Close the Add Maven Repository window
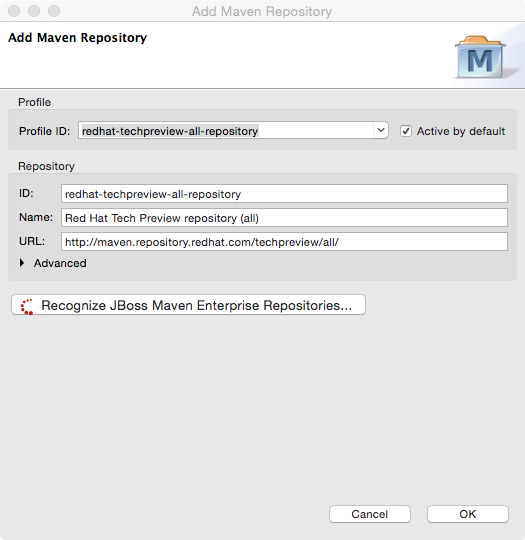 14,11
